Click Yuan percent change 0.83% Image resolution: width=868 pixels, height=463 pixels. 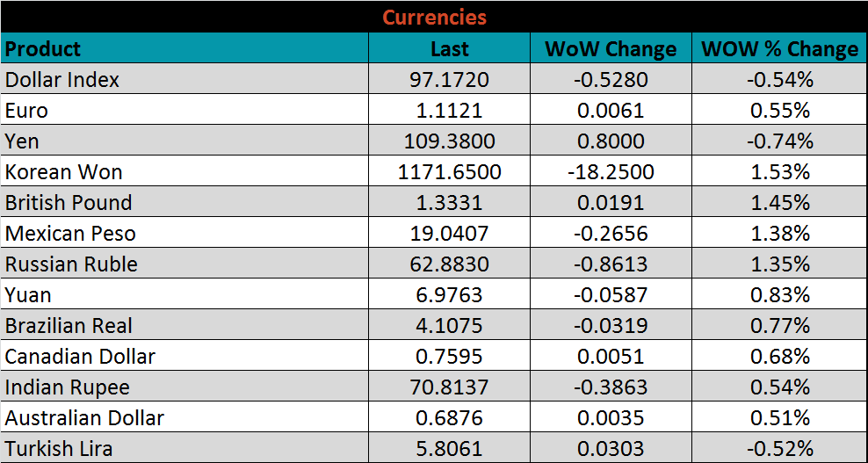point(779,295)
